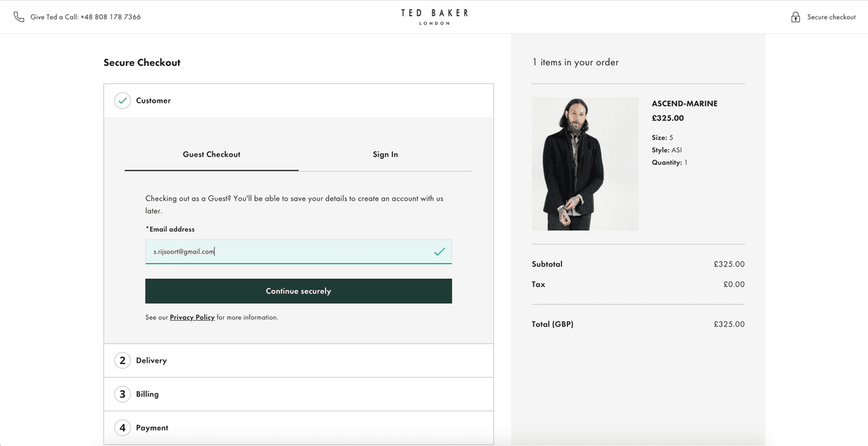The image size is (868, 446).
Task: Click the step 2 circle beside Delivery
Action: click(x=123, y=360)
